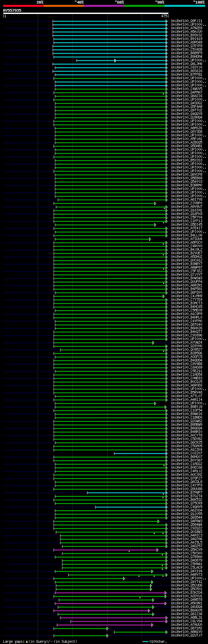
Task: Select hit label UniRef100_C6LV94
Action: (187, 621)
